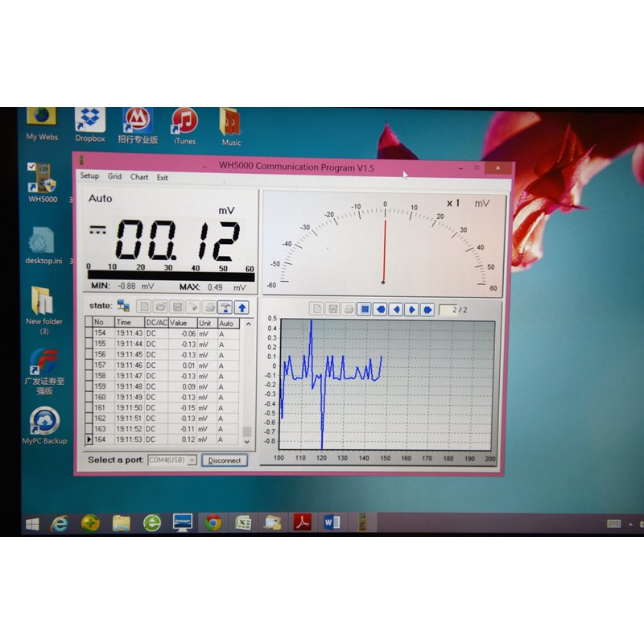Click the hammer settings icon in grid toolbar
This screenshot has width=644, height=644.
point(225,308)
